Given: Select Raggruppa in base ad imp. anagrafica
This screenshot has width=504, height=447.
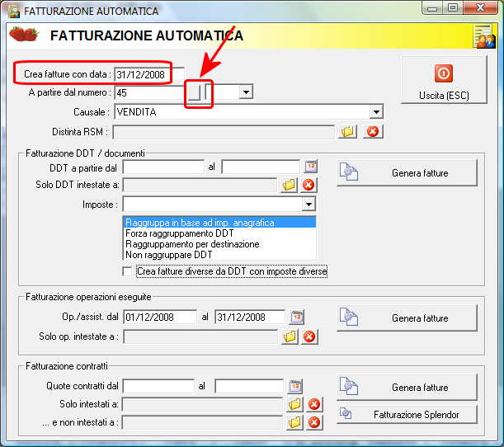Looking at the screenshot, I should (x=219, y=223).
